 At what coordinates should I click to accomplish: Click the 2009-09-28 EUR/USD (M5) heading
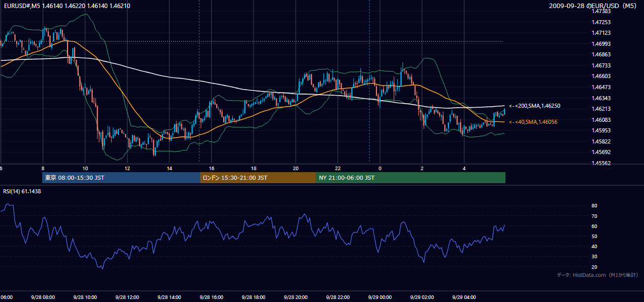tap(594, 6)
